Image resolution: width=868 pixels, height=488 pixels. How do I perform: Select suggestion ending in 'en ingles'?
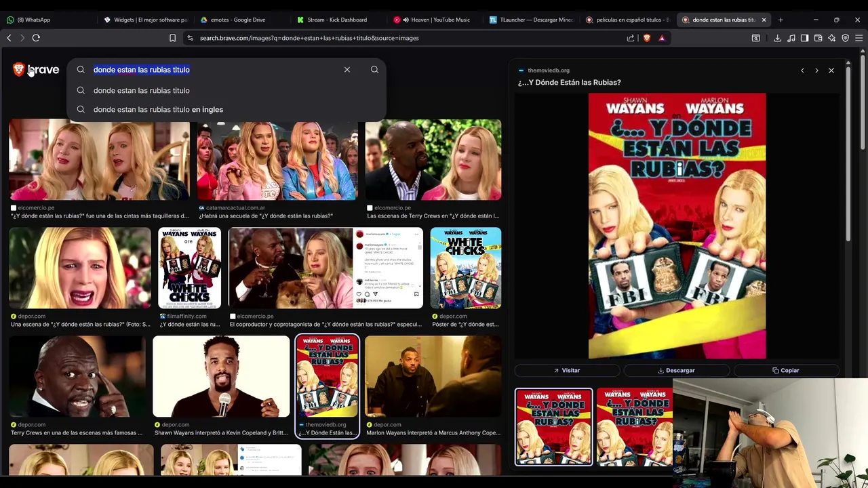click(x=226, y=109)
